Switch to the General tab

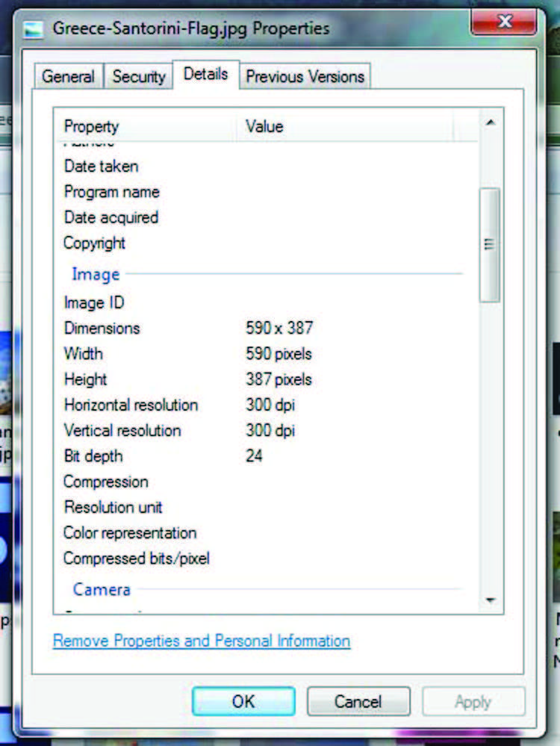[x=68, y=77]
